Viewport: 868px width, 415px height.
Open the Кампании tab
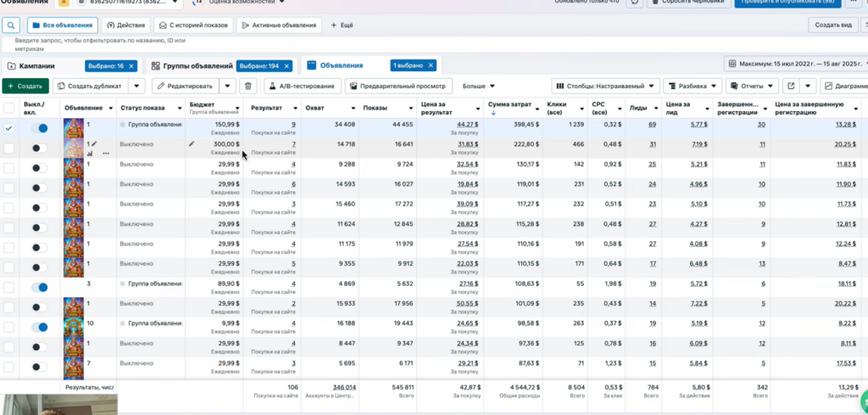pos(36,66)
